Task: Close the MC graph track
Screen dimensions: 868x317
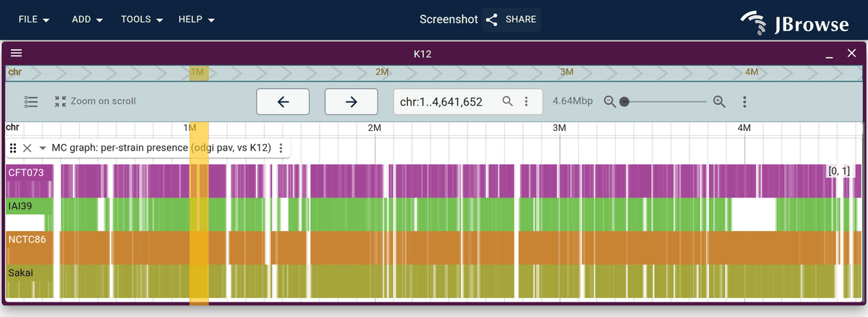Action: pos(27,148)
